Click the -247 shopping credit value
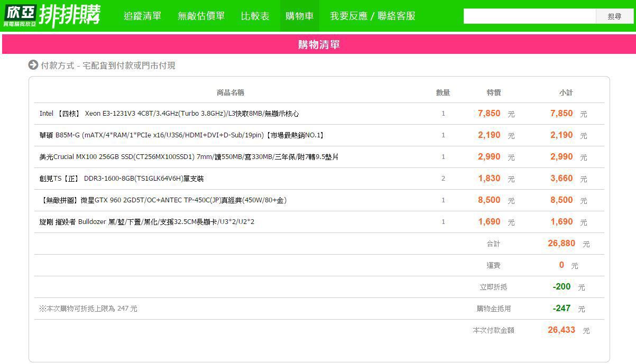This screenshot has height=364, width=636. coord(561,308)
